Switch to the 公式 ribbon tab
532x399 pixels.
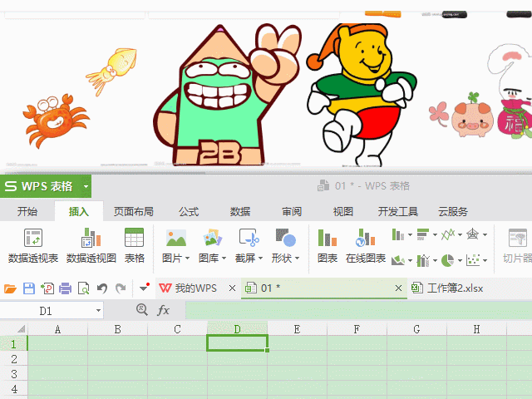189,211
